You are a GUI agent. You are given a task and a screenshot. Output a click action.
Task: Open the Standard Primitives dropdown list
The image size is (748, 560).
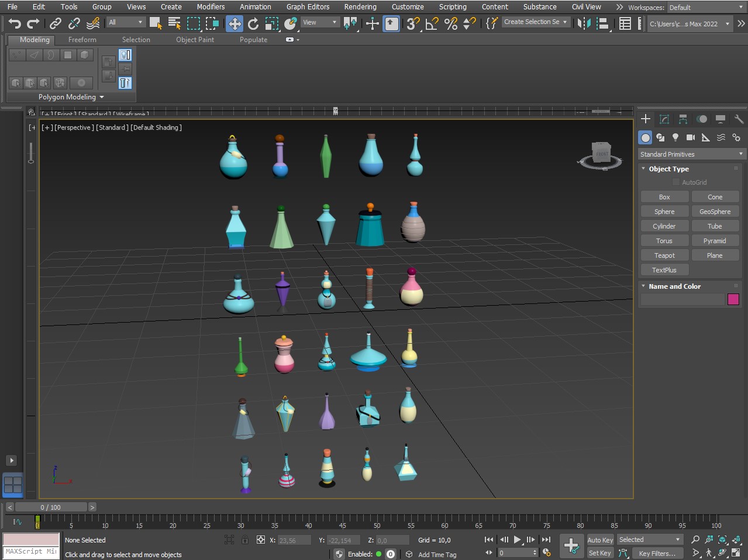[x=691, y=154]
